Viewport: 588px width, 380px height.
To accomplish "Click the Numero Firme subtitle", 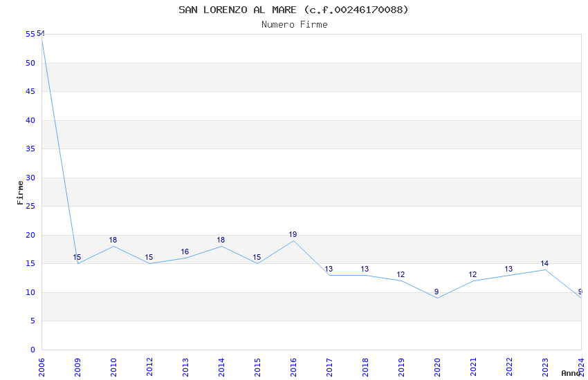I will click(x=294, y=25).
